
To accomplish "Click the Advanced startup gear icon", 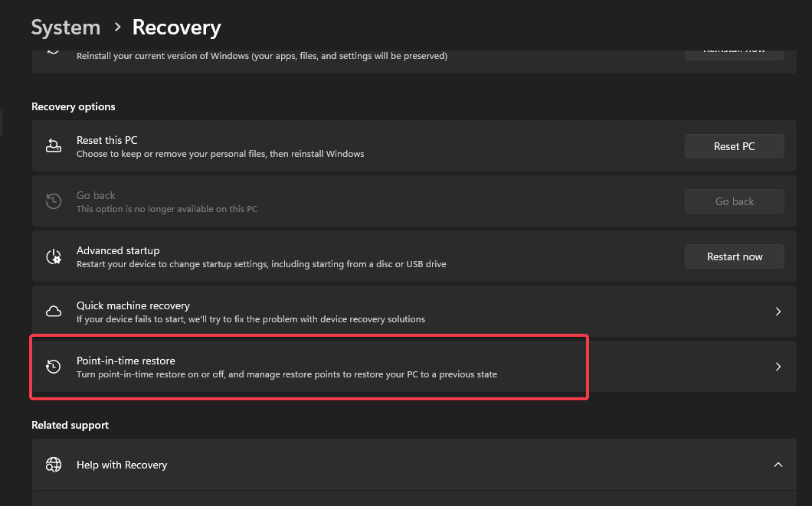I will coord(54,256).
